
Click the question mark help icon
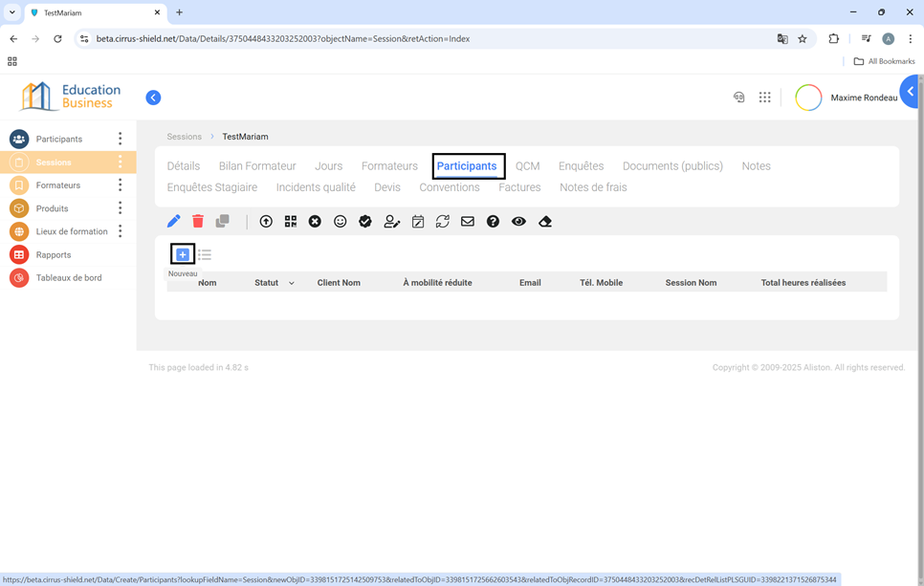(x=493, y=222)
